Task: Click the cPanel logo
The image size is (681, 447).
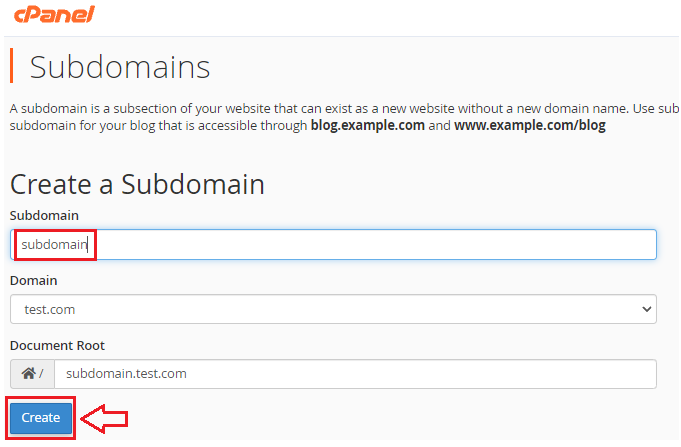Action: pos(52,16)
